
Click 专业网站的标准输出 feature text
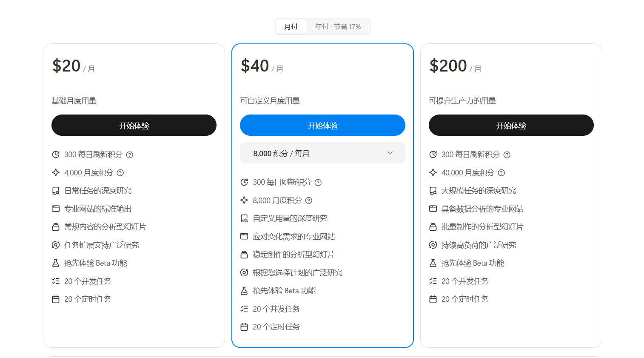(98, 209)
